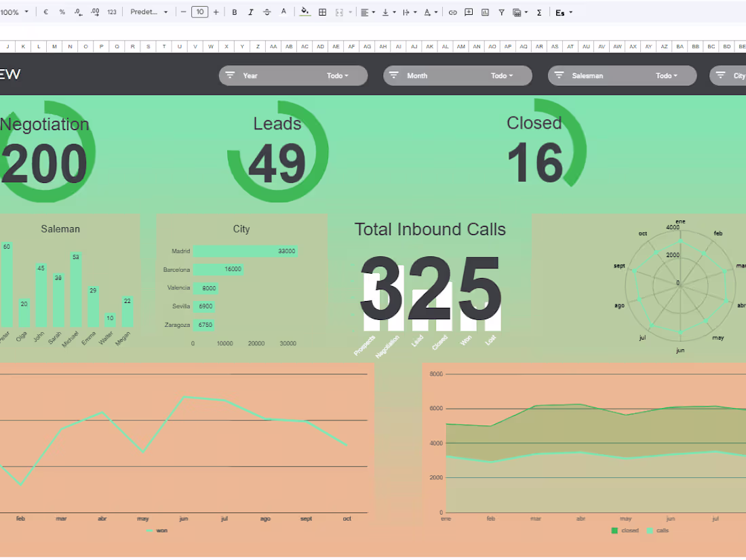Image resolution: width=746 pixels, height=560 pixels.
Task: Format as percent
Action: click(62, 12)
